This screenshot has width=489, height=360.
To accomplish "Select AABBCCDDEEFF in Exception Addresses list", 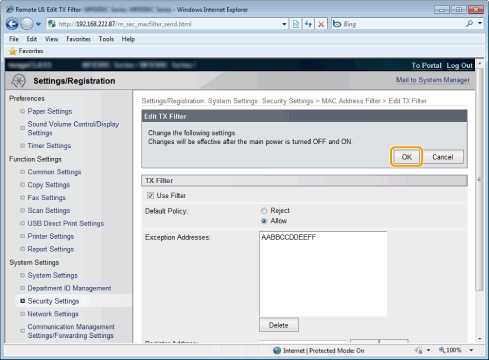I will click(x=289, y=237).
